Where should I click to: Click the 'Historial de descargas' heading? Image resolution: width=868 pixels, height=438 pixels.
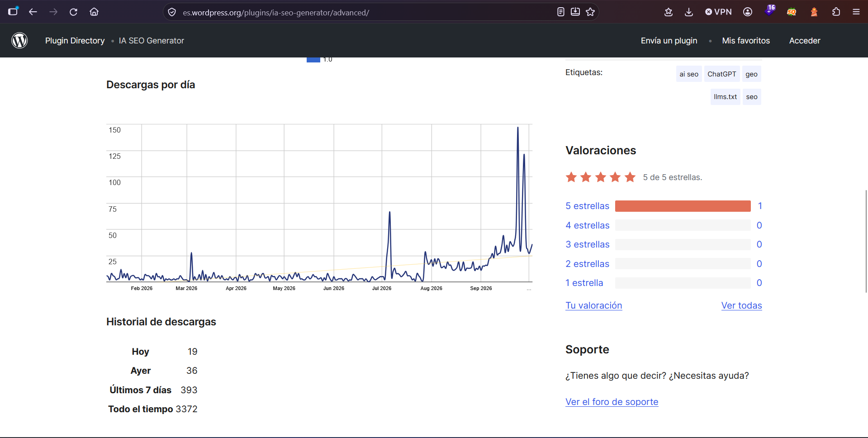click(161, 322)
